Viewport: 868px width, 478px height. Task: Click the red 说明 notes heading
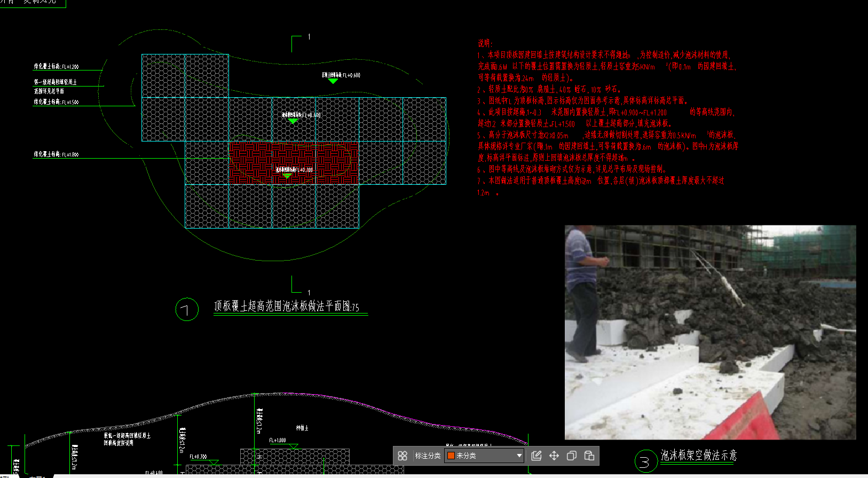[x=485, y=43]
